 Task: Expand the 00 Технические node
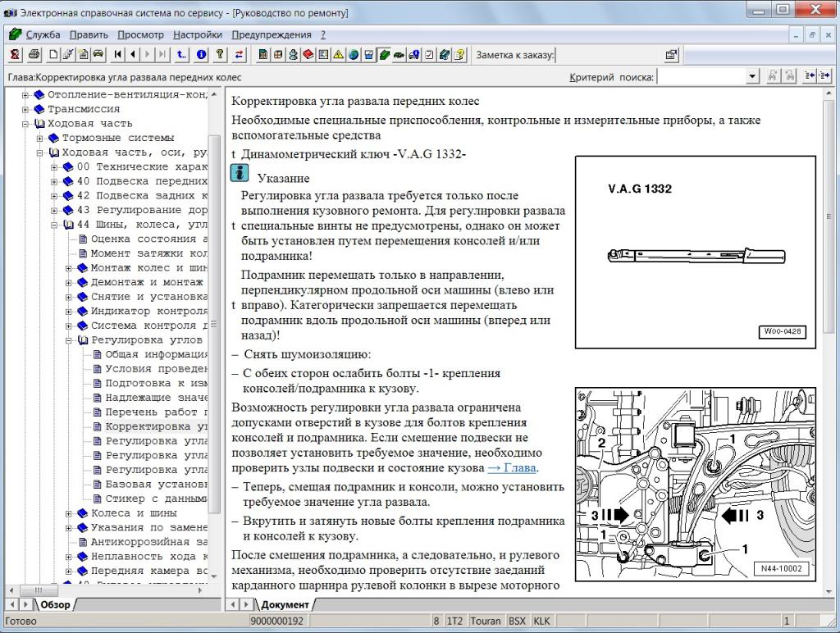(54, 167)
